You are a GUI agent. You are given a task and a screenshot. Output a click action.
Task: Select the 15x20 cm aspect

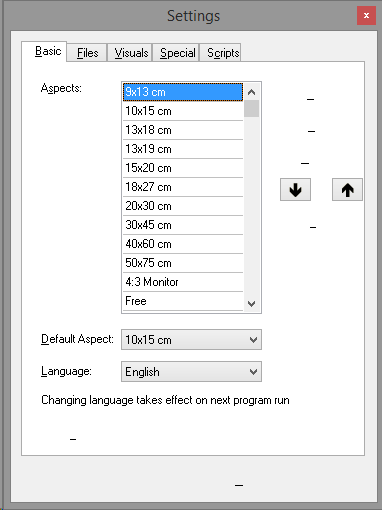point(183,168)
